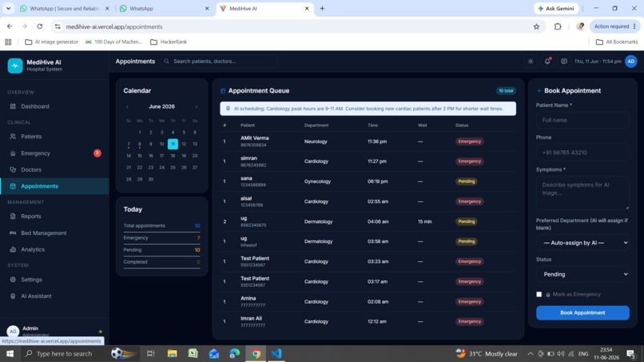Open VS Code from the taskbar
Viewport: 644px width, 362px height.
pos(276,353)
